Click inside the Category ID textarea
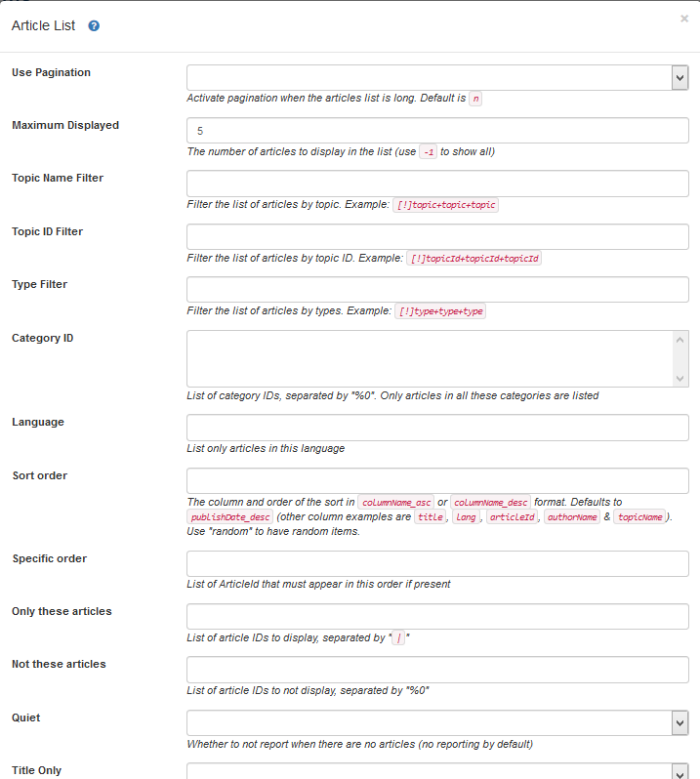700x779 pixels. 430,358
